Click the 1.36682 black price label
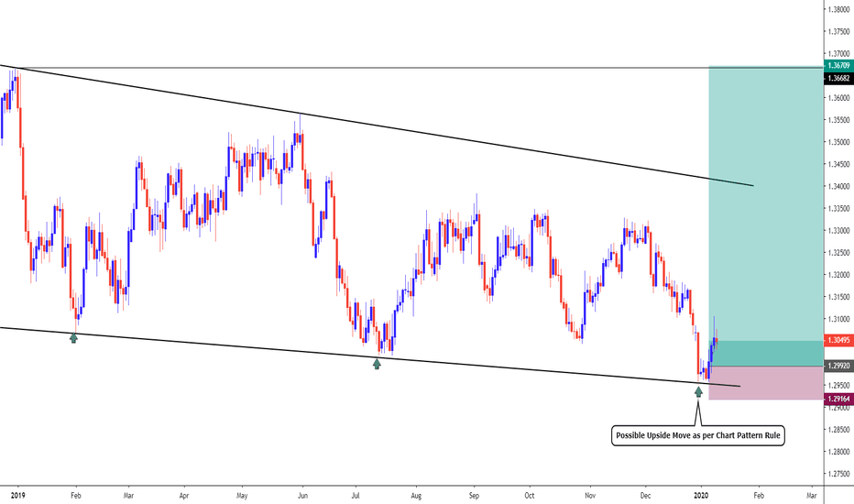The image size is (854, 504). 838,78
